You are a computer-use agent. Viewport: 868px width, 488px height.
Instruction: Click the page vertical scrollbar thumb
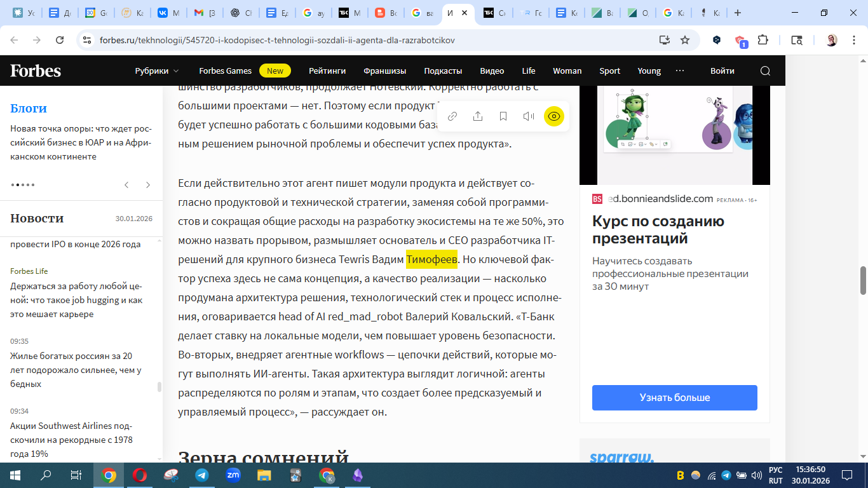[x=863, y=281]
